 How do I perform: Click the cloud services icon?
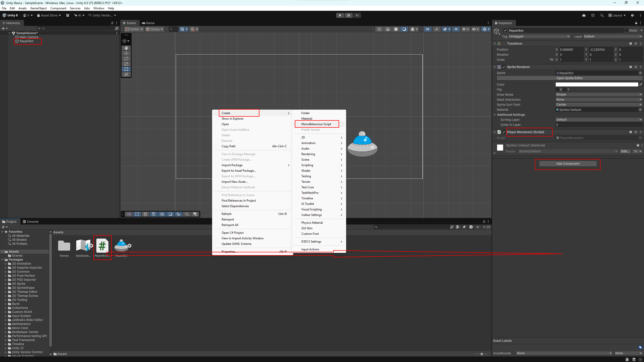pyautogui.click(x=584, y=15)
